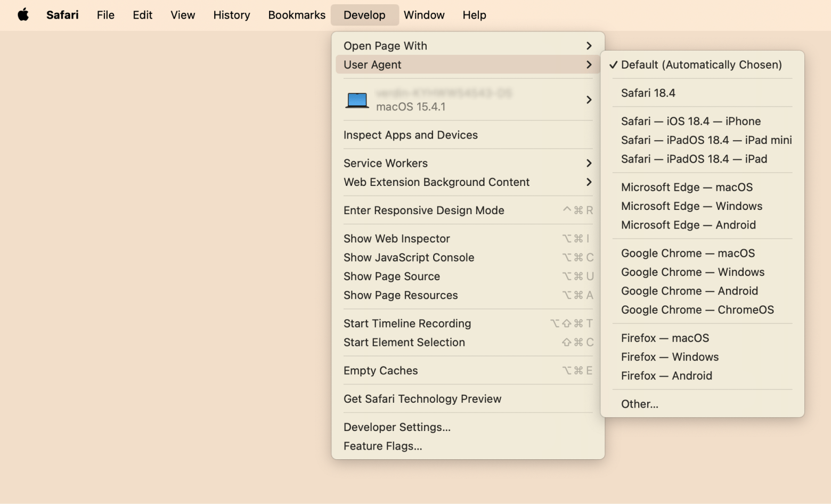Open Feature Flags…
The image size is (831, 504).
[x=382, y=446]
